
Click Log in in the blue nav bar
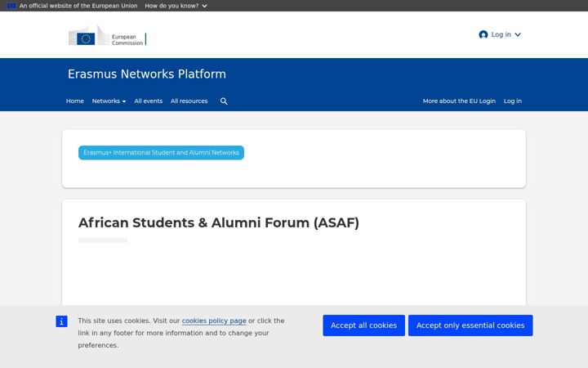(x=513, y=101)
